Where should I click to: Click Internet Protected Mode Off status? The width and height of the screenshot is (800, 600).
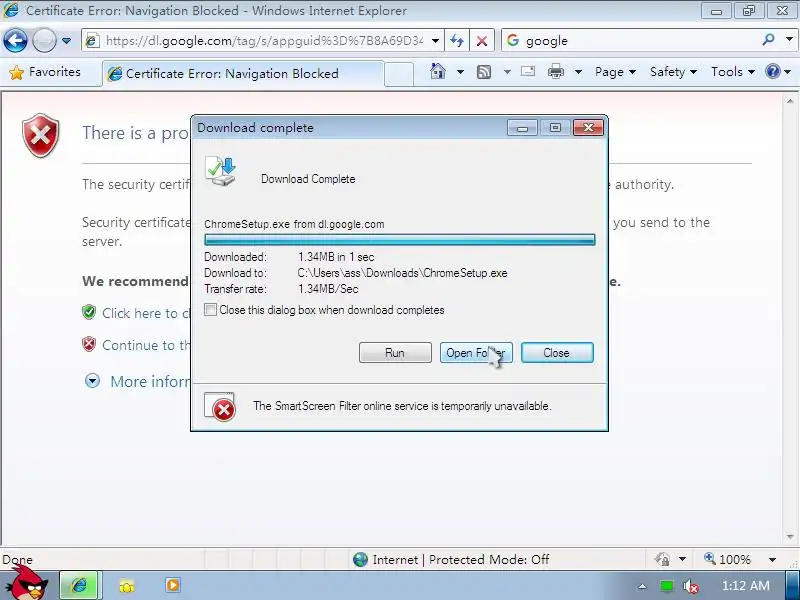tap(451, 560)
